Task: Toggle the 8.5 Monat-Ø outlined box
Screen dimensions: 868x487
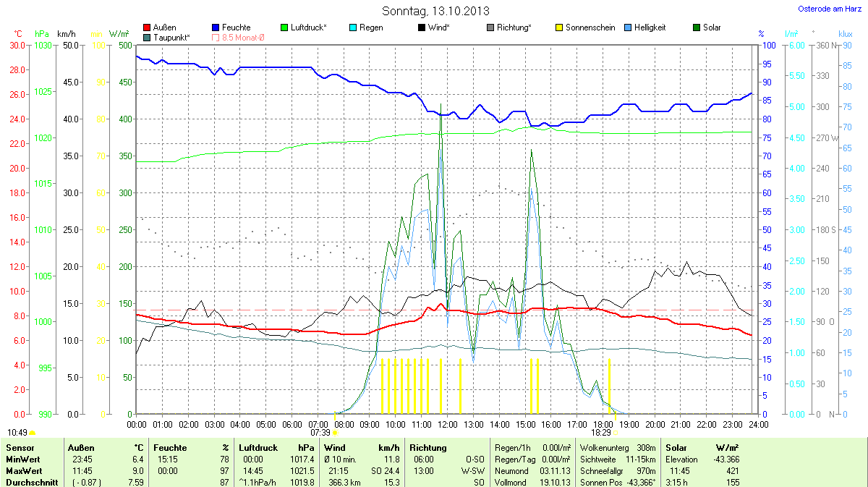Action: point(216,37)
